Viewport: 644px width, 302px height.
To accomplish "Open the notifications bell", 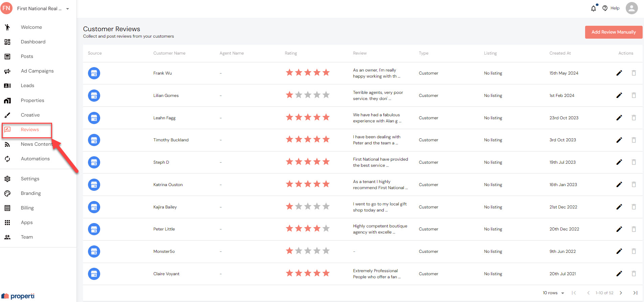I will click(x=593, y=8).
